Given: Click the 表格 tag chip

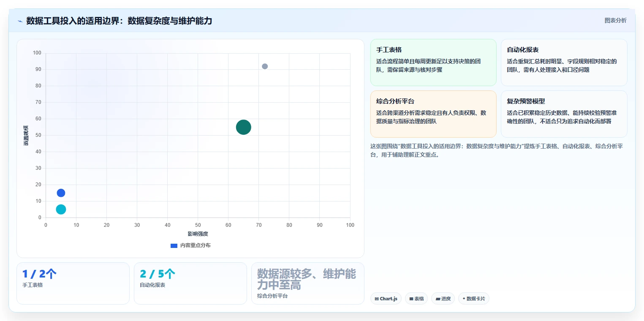Looking at the screenshot, I should pyautogui.click(x=416, y=299).
